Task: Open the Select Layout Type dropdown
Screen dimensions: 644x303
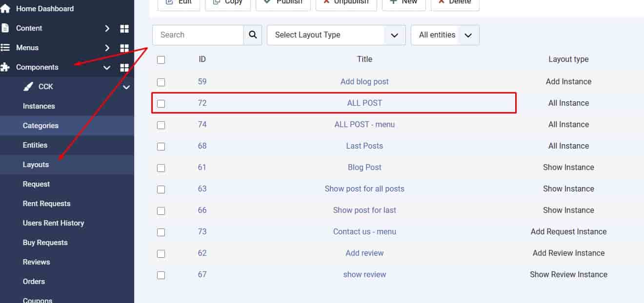Action: click(336, 35)
